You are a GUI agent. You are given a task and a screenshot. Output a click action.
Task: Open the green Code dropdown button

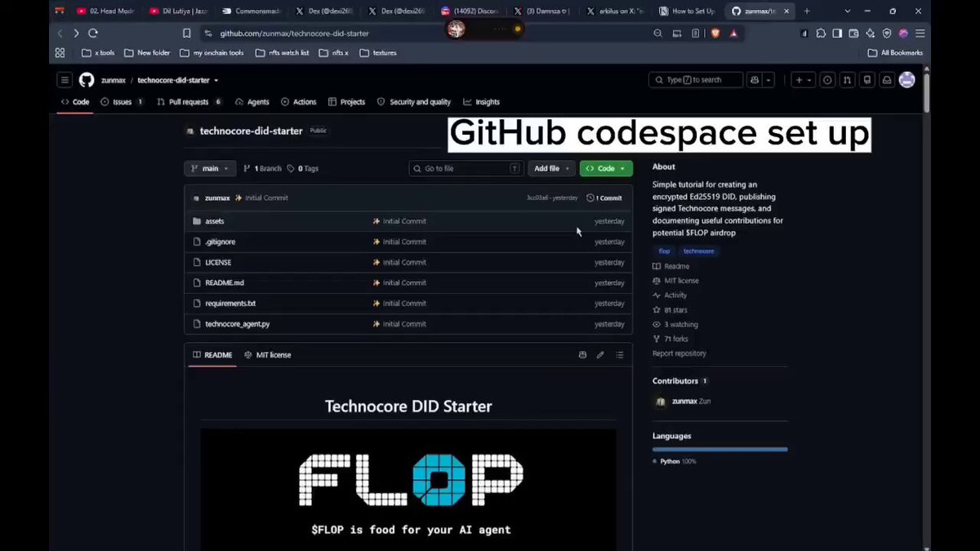606,168
